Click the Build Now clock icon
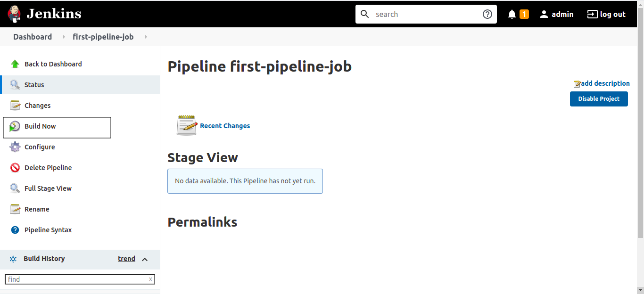The height and width of the screenshot is (294, 644). 15,126
